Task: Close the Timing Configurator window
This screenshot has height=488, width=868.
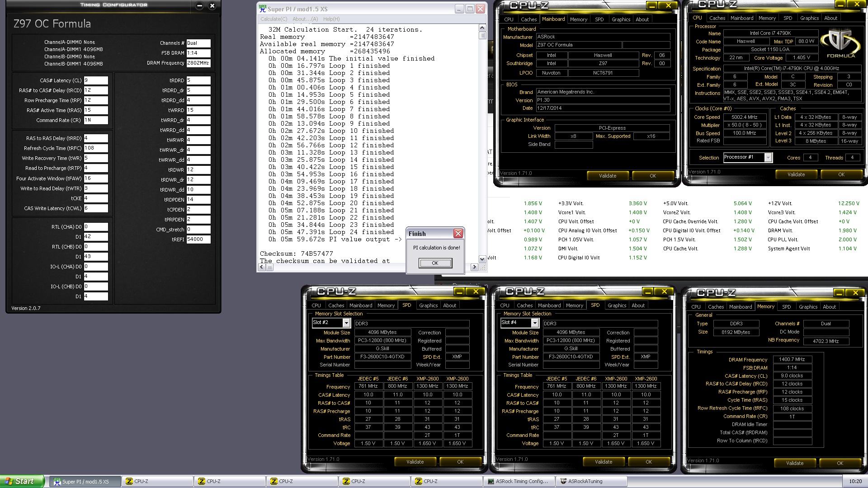Action: 212,6
